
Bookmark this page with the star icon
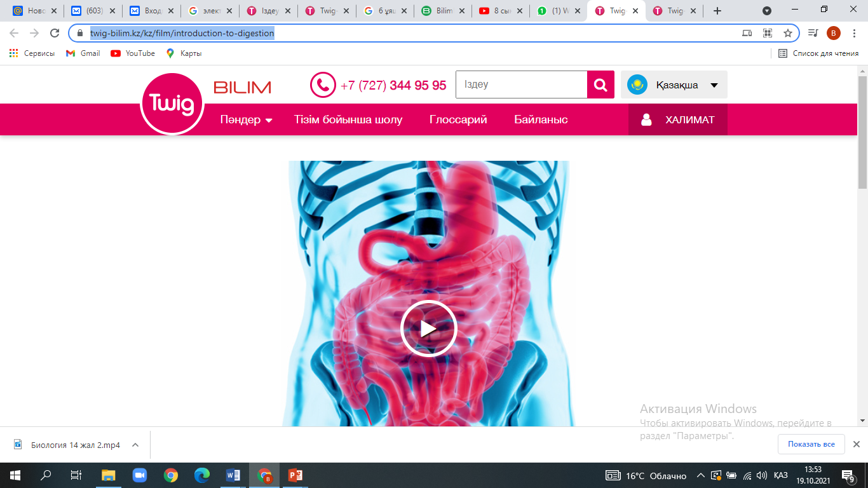click(x=788, y=33)
